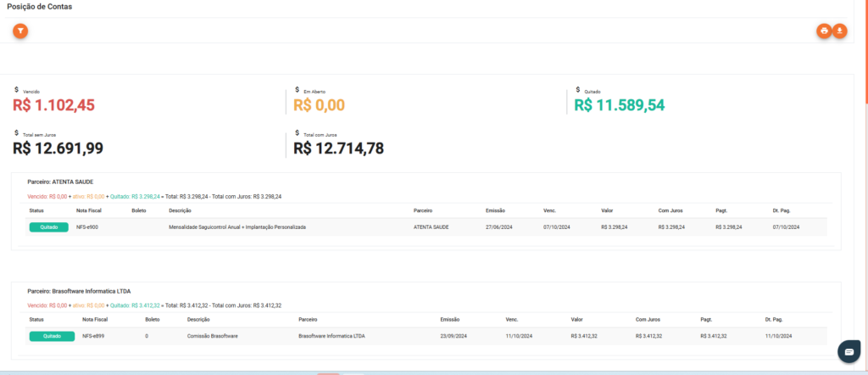Click Emissão column header in Brasoftware table

(x=449, y=319)
